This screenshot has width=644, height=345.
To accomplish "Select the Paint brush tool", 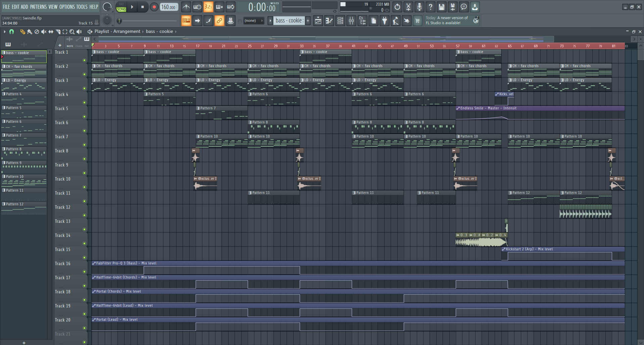I will [x=30, y=32].
